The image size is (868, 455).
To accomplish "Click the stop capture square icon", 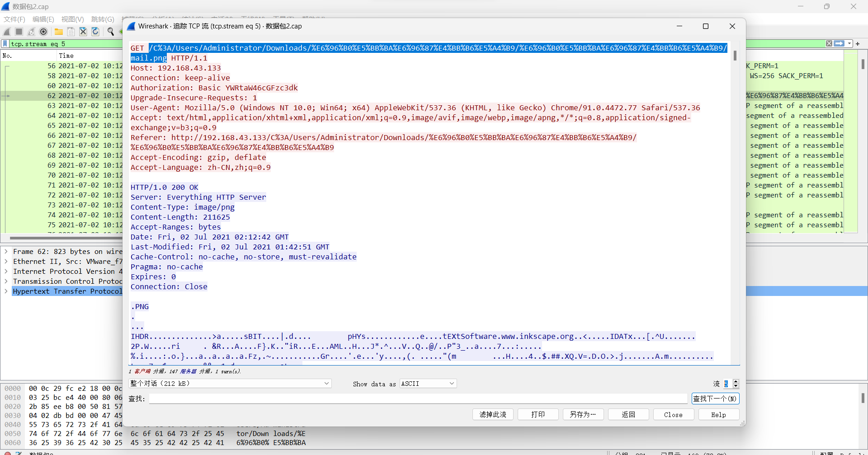I will [19, 32].
